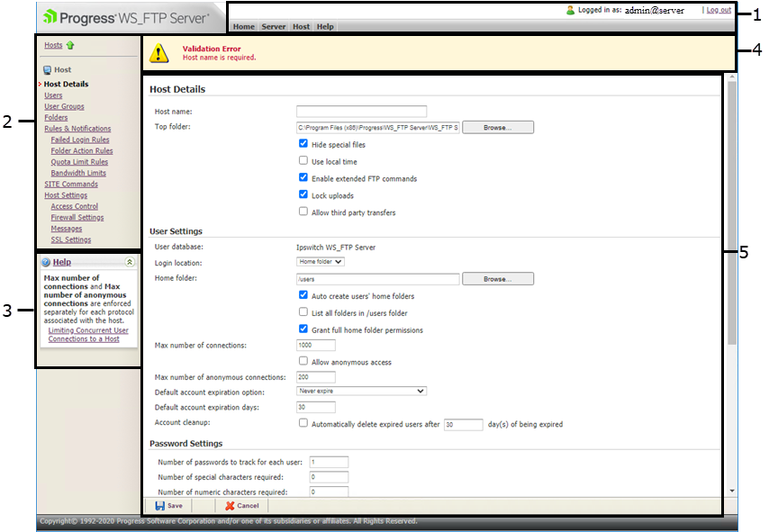This screenshot has height=532, width=769.
Task: Click the Save floppy disk icon
Action: [160, 506]
